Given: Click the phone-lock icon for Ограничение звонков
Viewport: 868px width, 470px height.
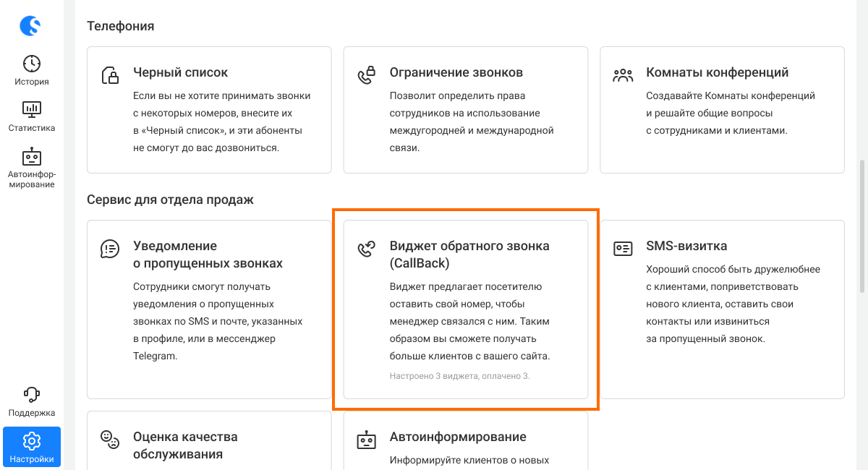Looking at the screenshot, I should pyautogui.click(x=367, y=74).
